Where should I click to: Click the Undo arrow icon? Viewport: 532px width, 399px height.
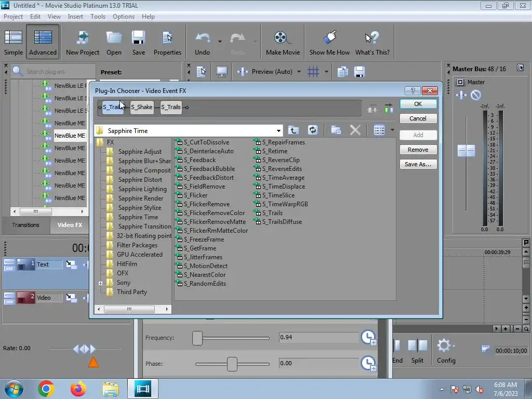click(x=203, y=42)
